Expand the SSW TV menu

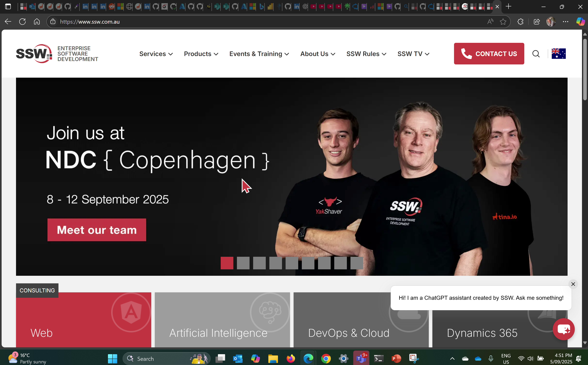[413, 54]
